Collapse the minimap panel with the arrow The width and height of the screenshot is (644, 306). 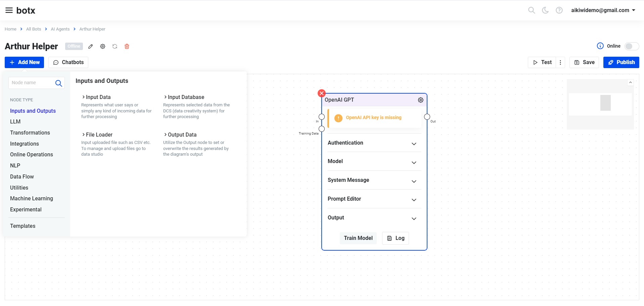pyautogui.click(x=631, y=83)
